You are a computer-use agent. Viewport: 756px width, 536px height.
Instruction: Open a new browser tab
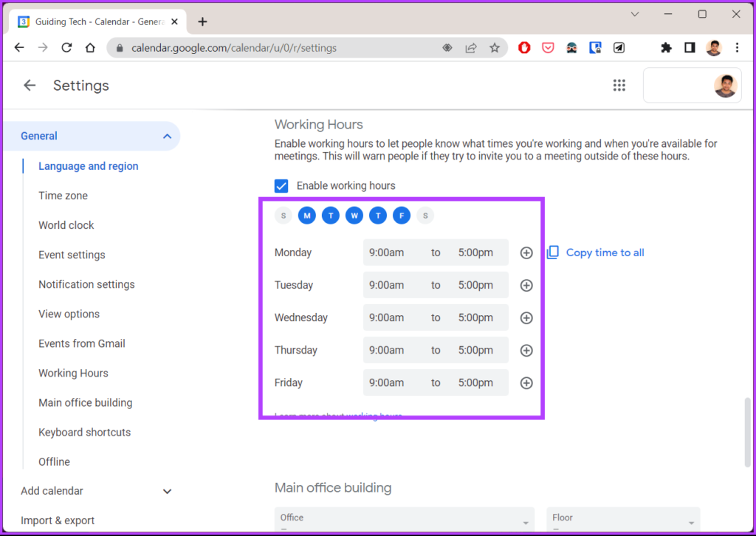pyautogui.click(x=202, y=21)
